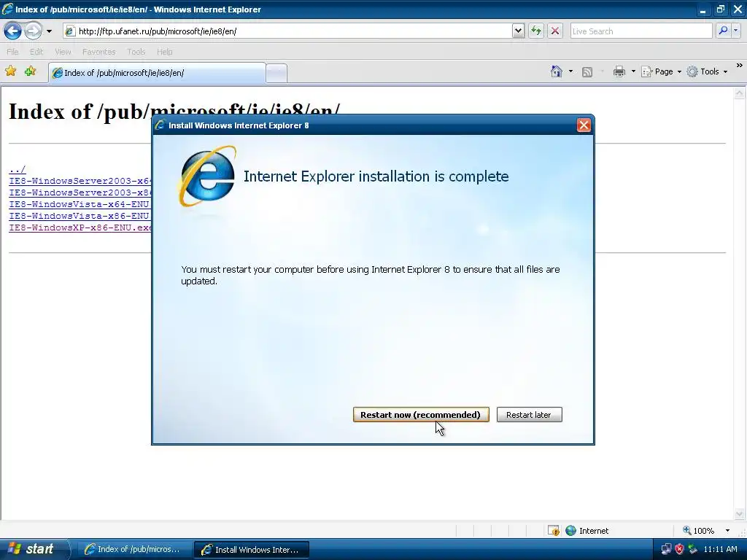Viewport: 747px width, 560px height.
Task: Open the Favorites menu
Action: pos(98,52)
